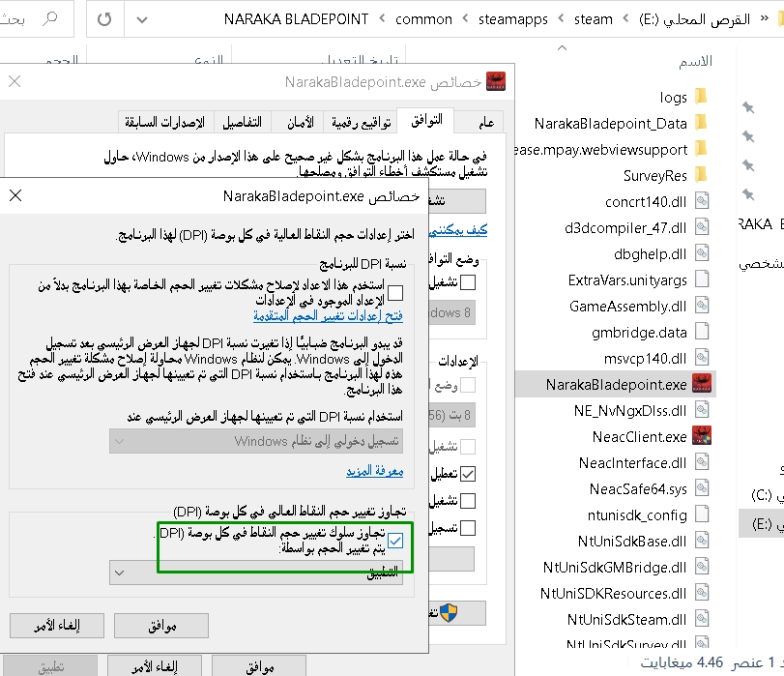
Task: Click the refresh icon in Explorer address bar
Action: pyautogui.click(x=104, y=19)
